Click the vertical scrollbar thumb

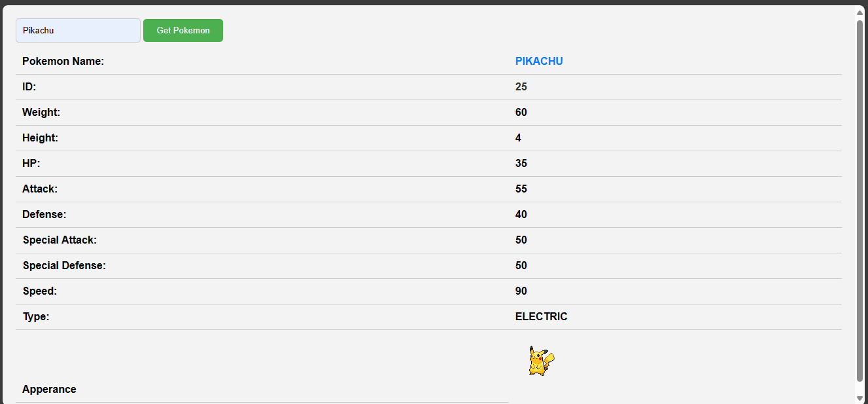click(859, 200)
